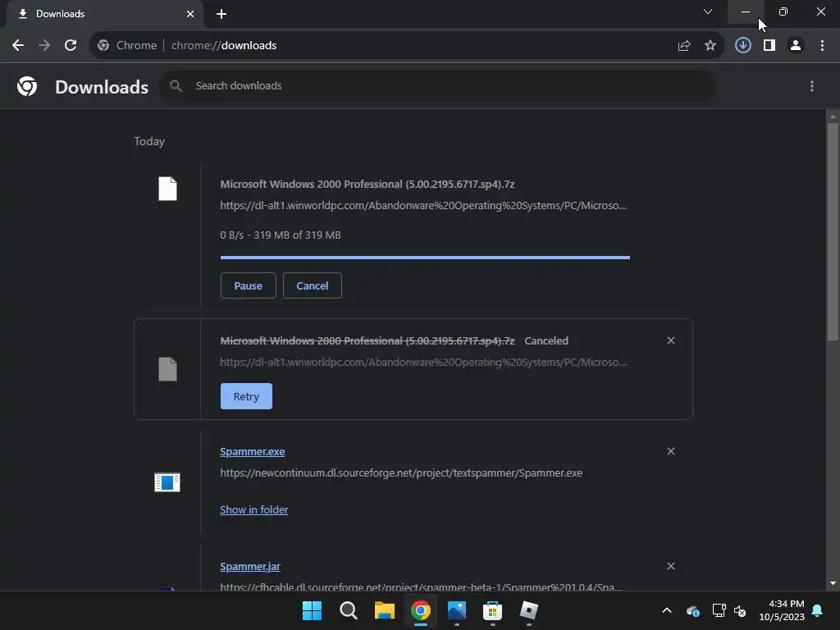Click the download progress bar
This screenshot has width=840, height=630.
pyautogui.click(x=425, y=258)
